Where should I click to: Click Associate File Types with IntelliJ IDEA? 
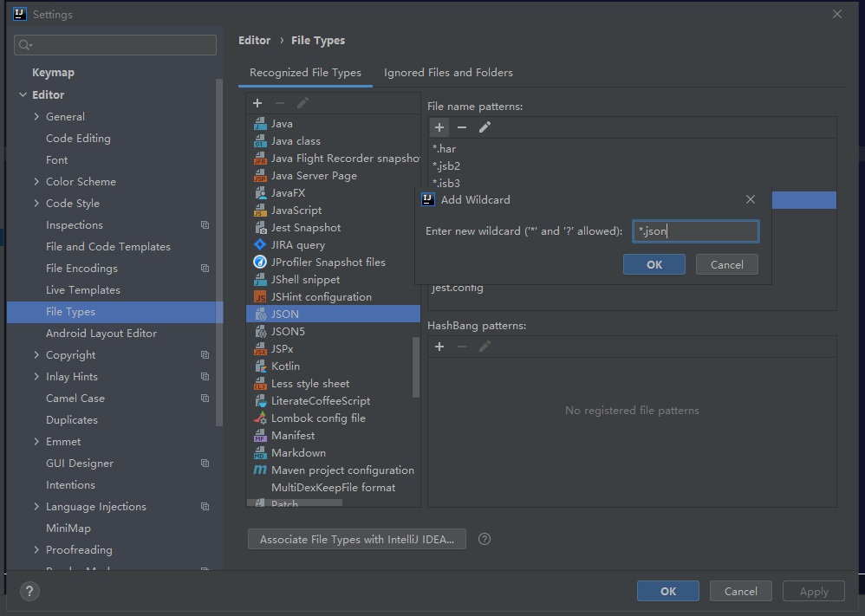coord(357,539)
